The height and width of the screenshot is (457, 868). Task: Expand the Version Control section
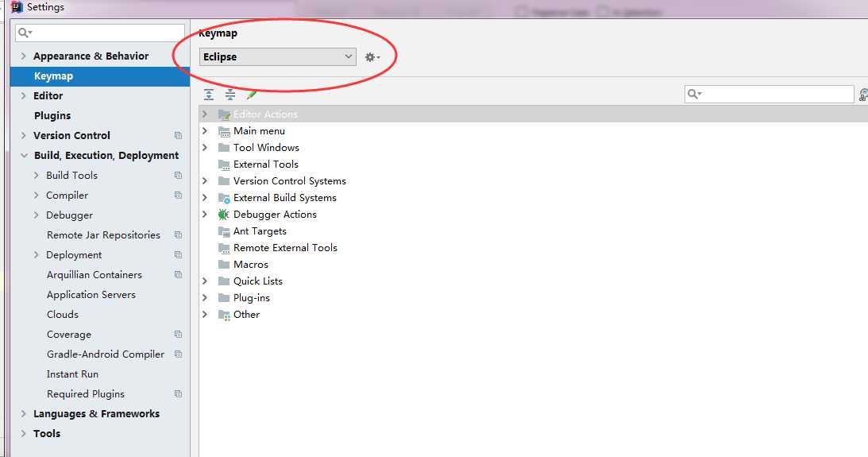pyautogui.click(x=23, y=136)
